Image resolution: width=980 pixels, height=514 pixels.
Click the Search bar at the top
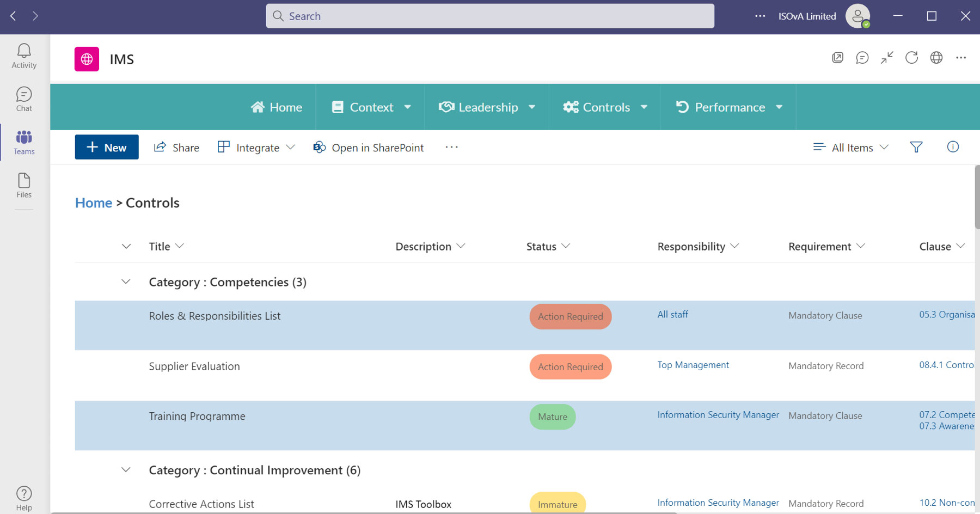(489, 16)
